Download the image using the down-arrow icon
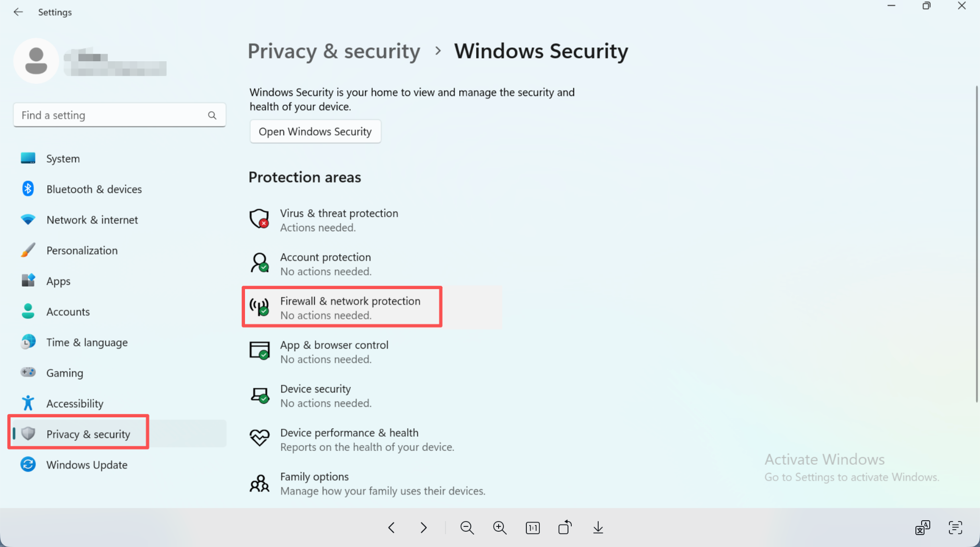980x547 pixels. click(x=598, y=527)
